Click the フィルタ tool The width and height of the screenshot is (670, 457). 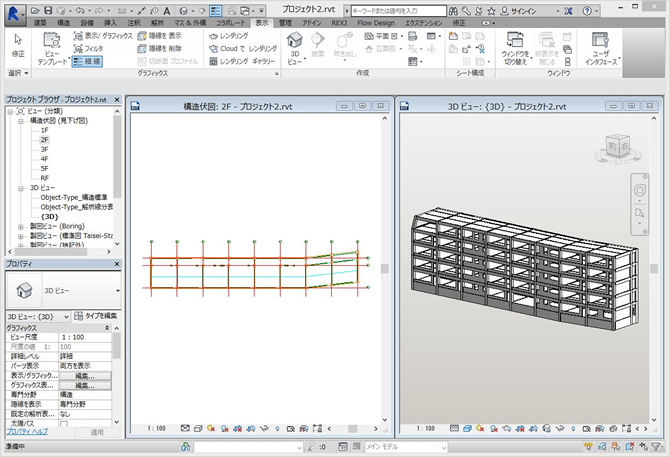[x=88, y=48]
